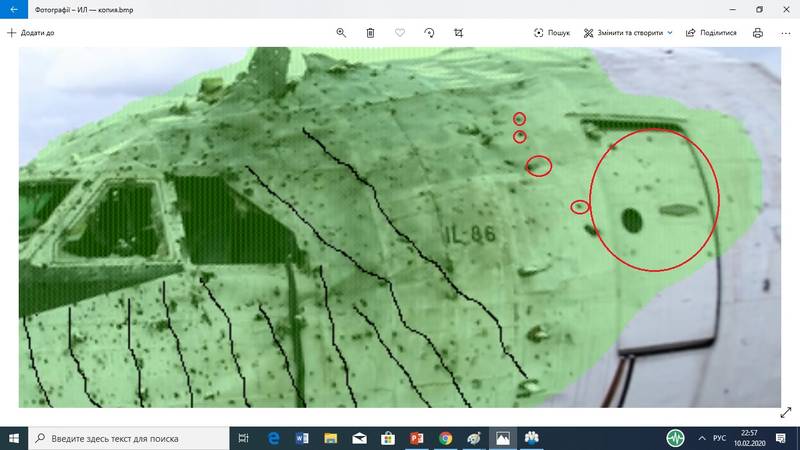The width and height of the screenshot is (800, 450).
Task: Open the globe-like app icon on taskbar
Action: pos(474,438)
